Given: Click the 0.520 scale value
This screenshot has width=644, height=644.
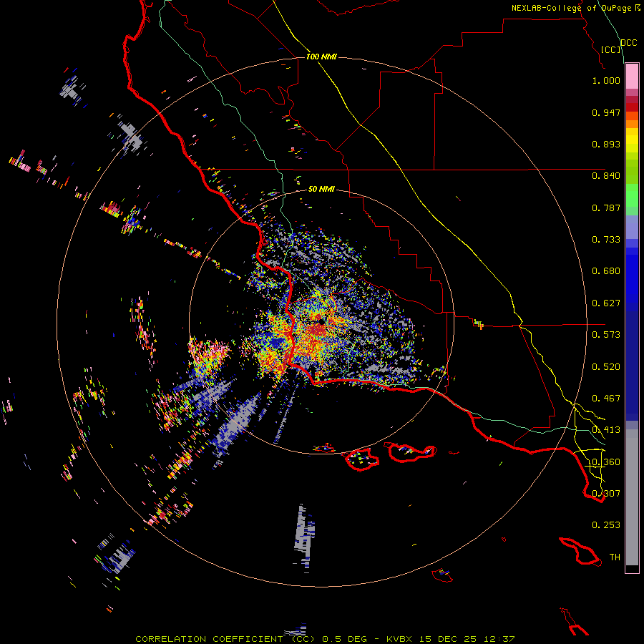Looking at the screenshot, I should tap(606, 367).
